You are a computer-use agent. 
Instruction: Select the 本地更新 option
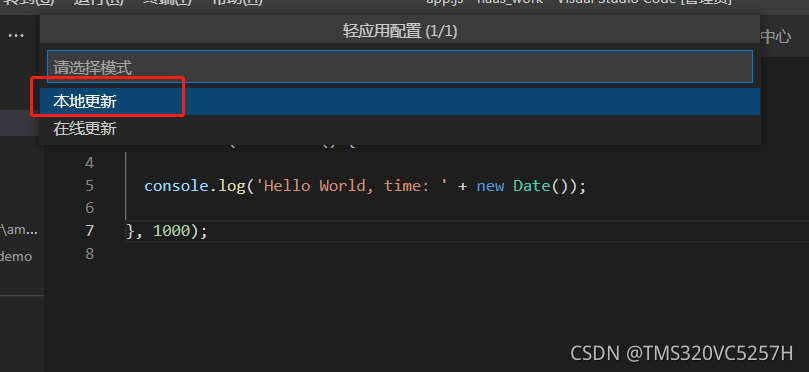[400, 102]
